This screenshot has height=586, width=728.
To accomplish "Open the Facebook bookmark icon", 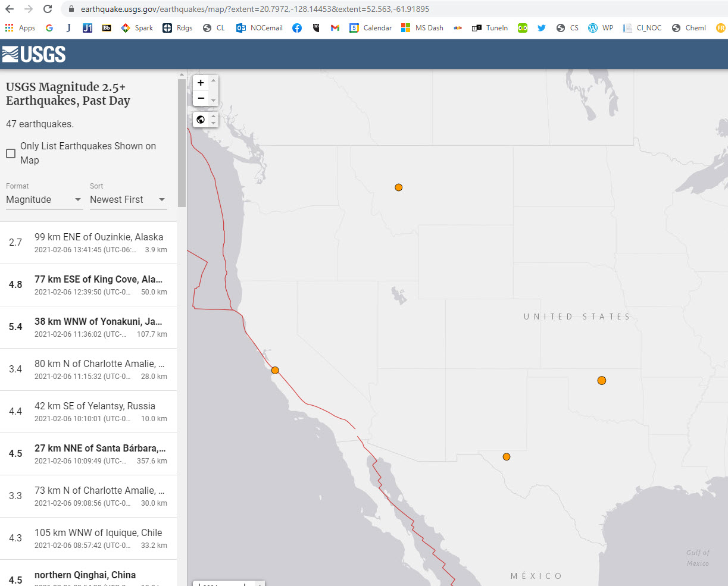I will pos(297,28).
